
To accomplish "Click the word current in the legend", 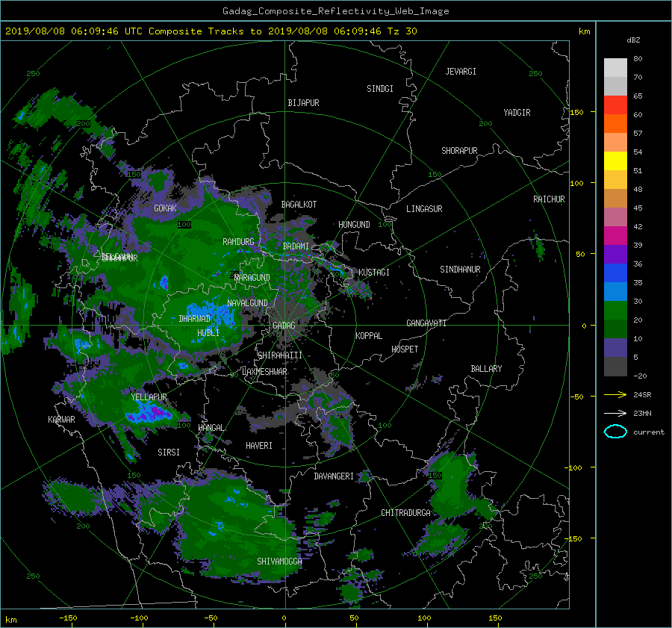I will click(x=648, y=432).
